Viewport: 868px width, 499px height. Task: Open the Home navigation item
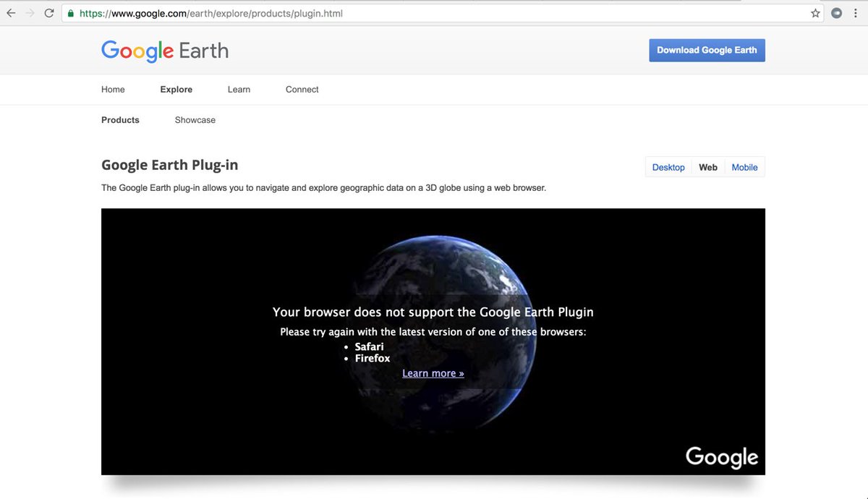coord(113,90)
